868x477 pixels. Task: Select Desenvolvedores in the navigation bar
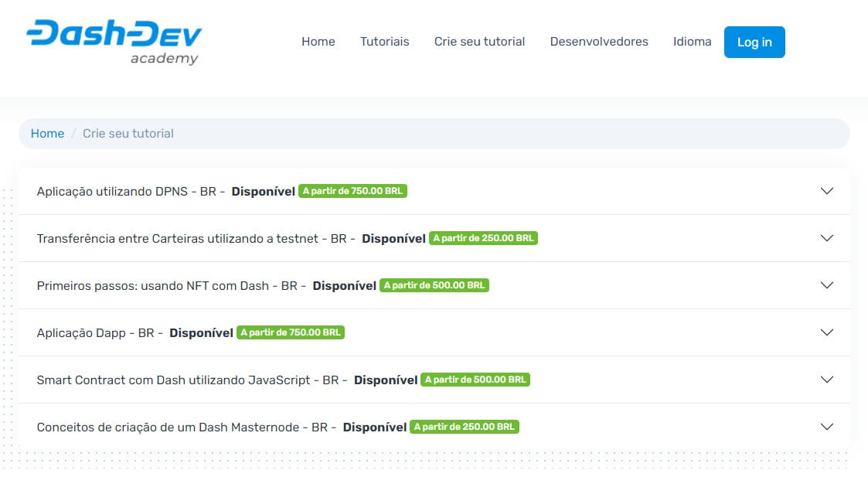coord(599,42)
